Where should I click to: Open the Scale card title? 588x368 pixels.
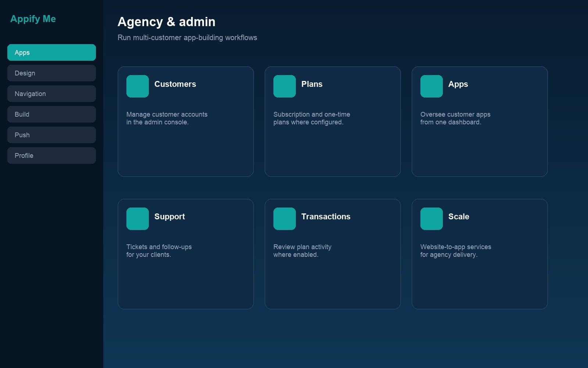point(459,216)
